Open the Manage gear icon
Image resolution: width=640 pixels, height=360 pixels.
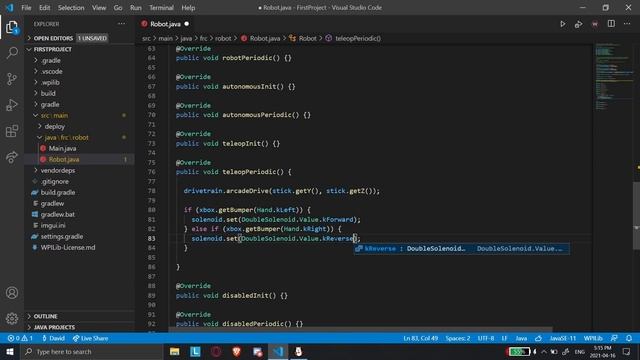point(12,318)
